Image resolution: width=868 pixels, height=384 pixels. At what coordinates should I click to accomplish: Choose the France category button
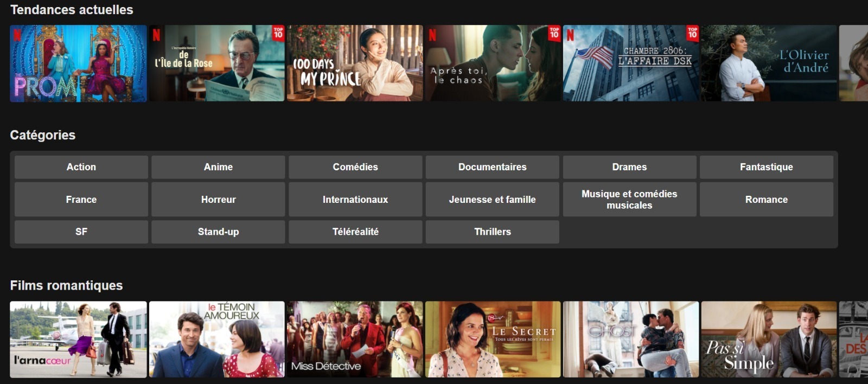point(81,200)
